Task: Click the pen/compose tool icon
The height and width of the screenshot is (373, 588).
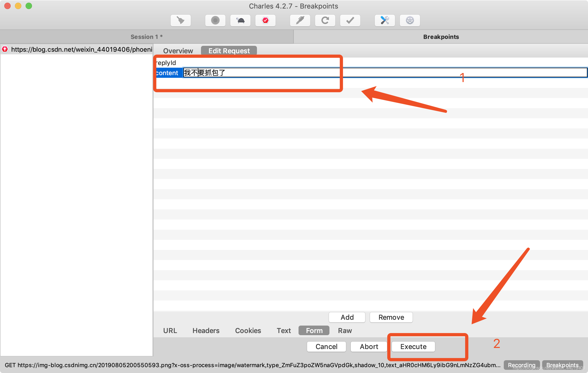Action: click(x=300, y=20)
